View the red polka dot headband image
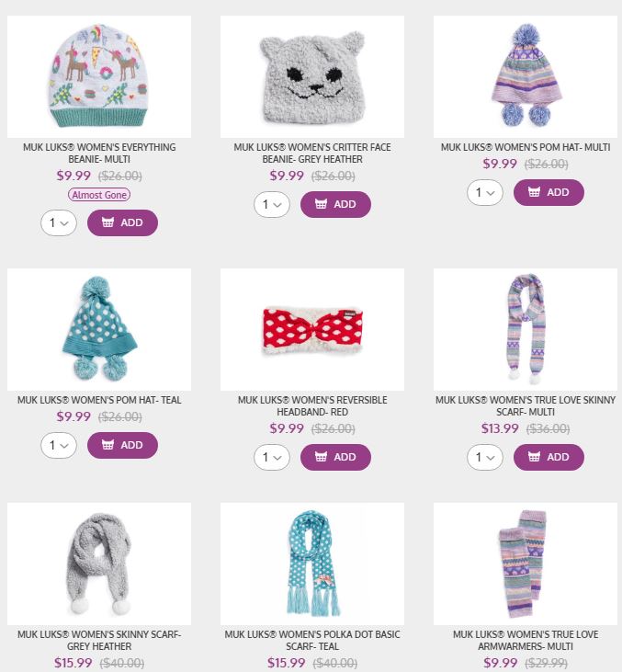Screen dimensions: 622x672 point(312,330)
